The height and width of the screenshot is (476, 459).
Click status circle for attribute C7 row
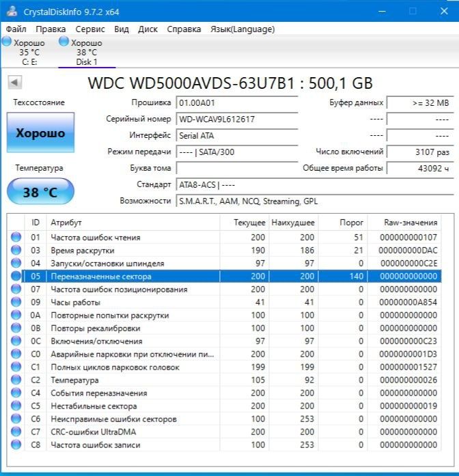coord(16,432)
